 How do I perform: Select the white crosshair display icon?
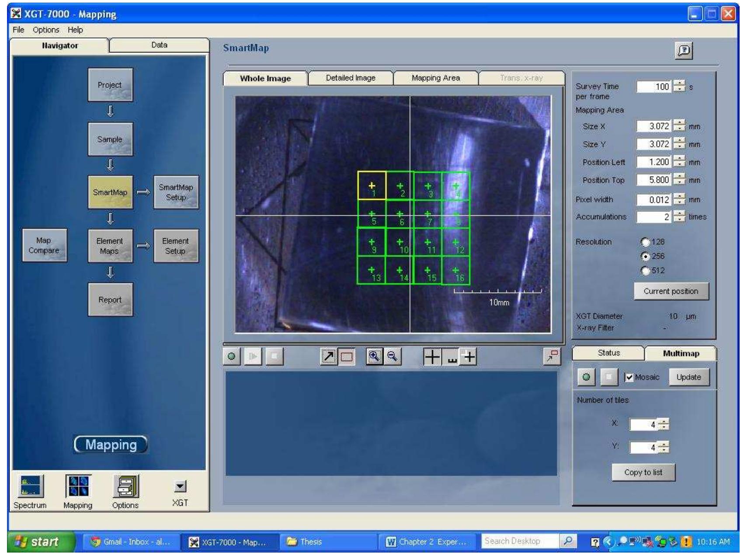click(469, 357)
